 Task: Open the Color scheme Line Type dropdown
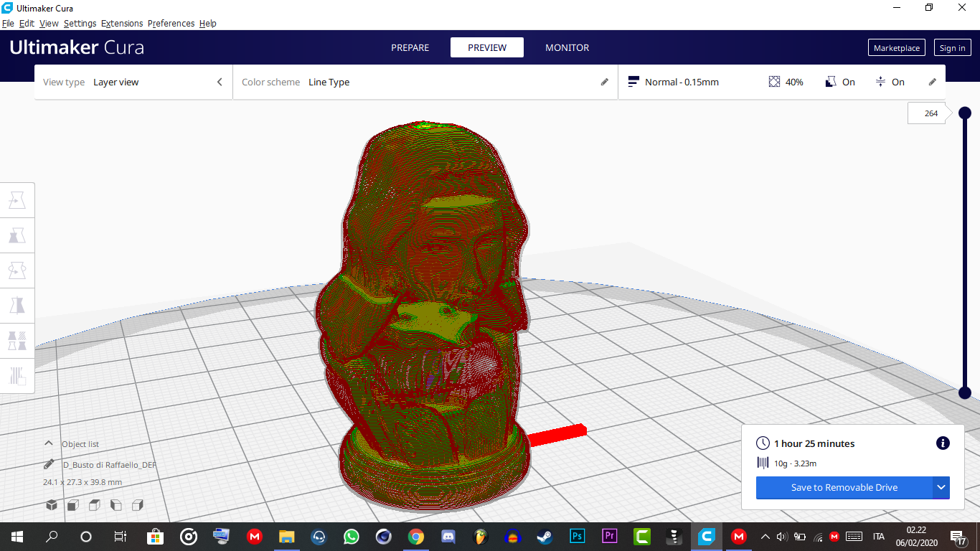425,83
